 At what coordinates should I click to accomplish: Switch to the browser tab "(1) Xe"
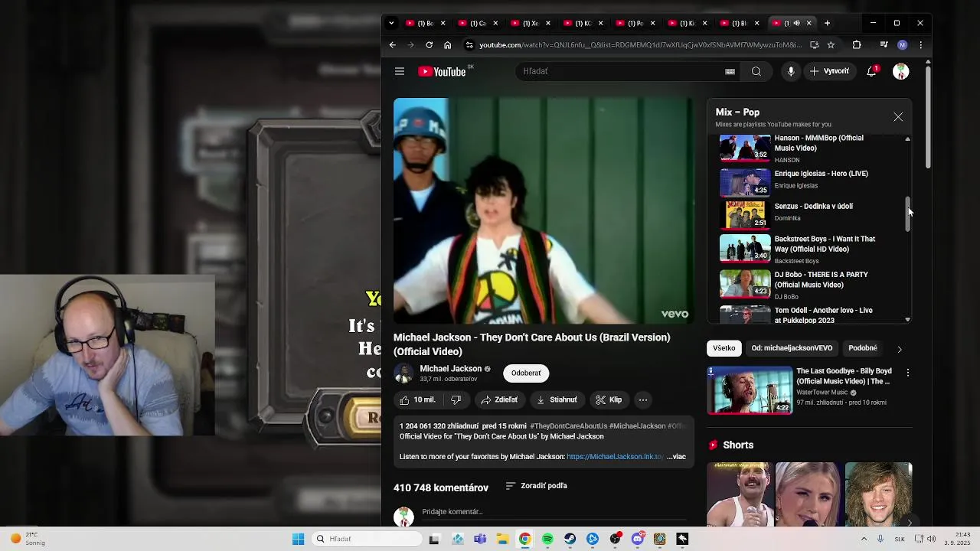pyautogui.click(x=531, y=23)
